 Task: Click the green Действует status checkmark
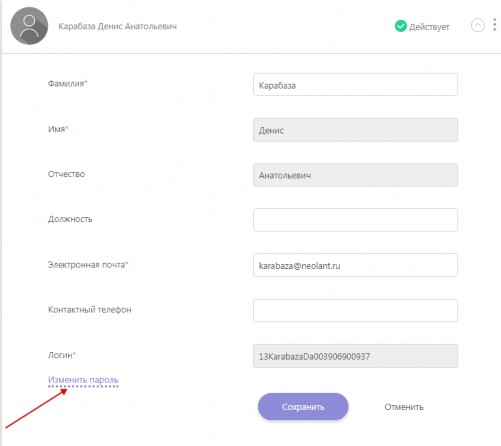tap(401, 26)
